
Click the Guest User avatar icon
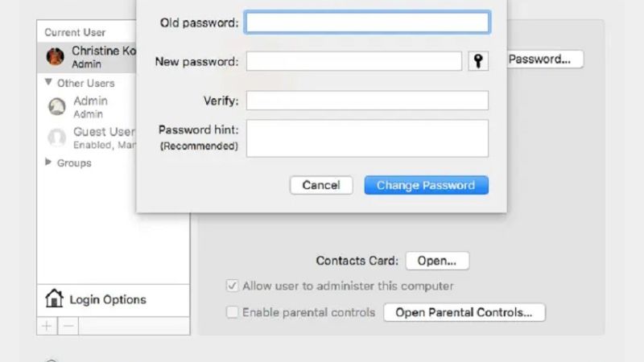tap(56, 137)
